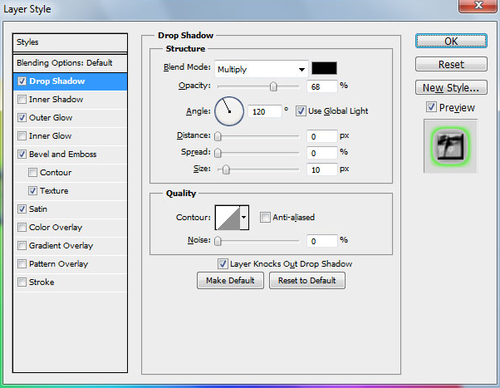Click the Distance slider handle
The height and width of the screenshot is (388, 500).
coord(218,136)
